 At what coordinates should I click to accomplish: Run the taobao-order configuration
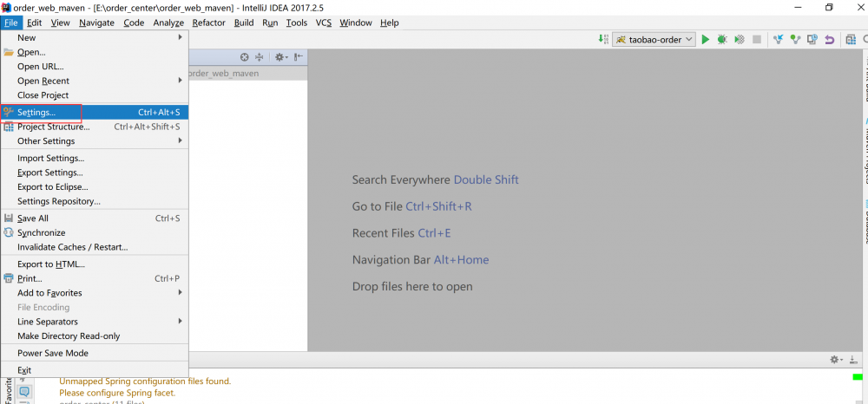coord(705,40)
